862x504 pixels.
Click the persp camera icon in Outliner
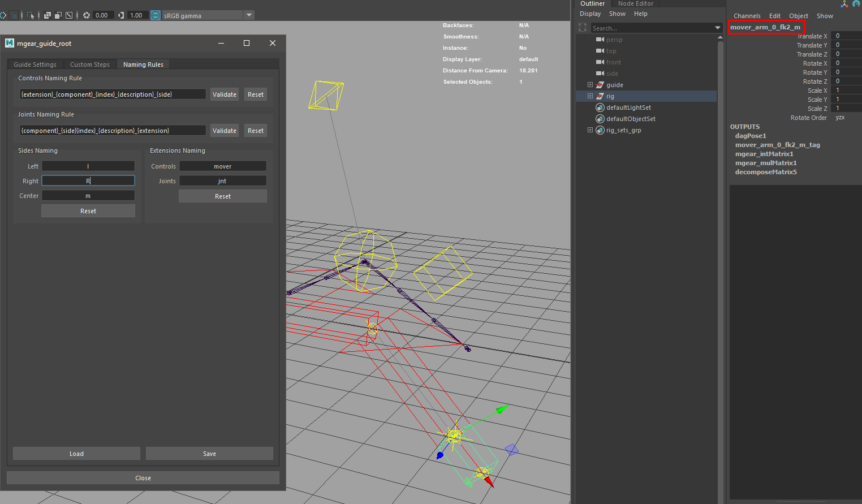[600, 40]
